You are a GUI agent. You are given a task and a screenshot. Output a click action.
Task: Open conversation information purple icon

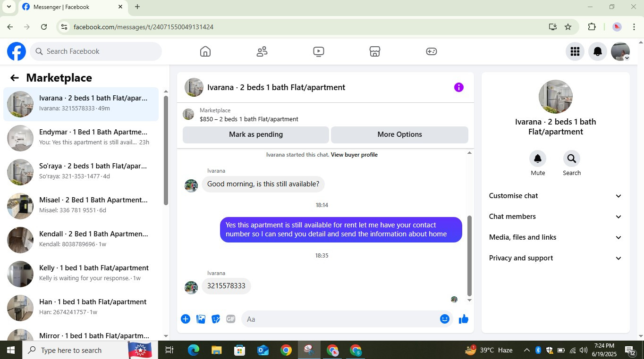459,87
